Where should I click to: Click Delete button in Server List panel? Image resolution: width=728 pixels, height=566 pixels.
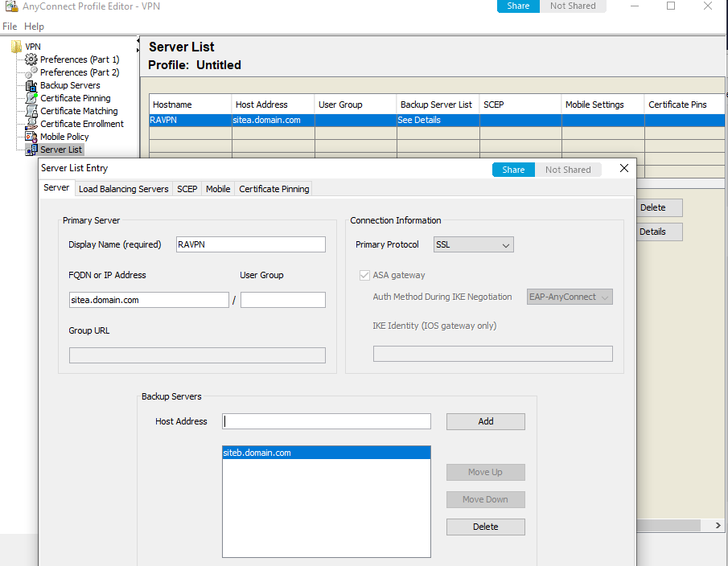(x=660, y=208)
